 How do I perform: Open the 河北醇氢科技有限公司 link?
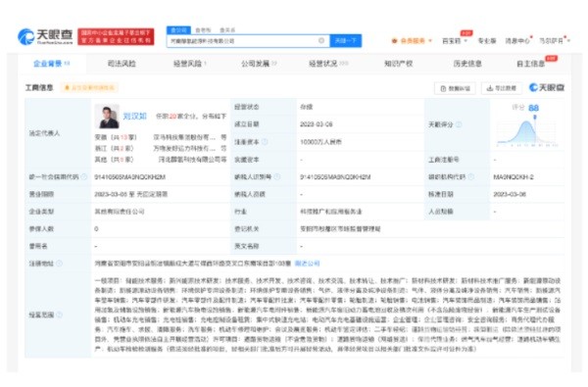point(189,160)
